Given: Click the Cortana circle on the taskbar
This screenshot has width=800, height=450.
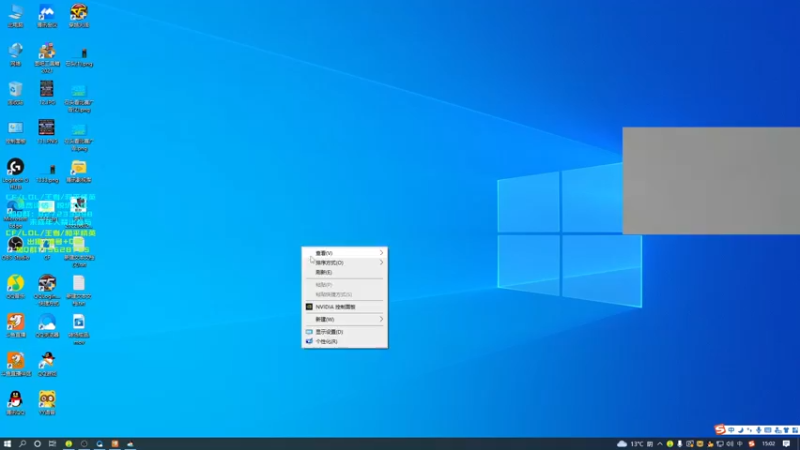Looking at the screenshot, I should 37,444.
